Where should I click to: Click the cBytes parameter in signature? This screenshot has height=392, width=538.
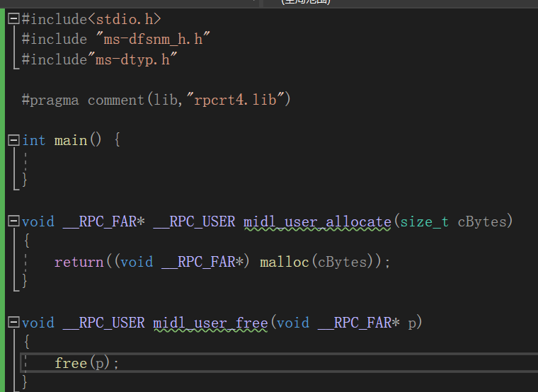pyautogui.click(x=482, y=221)
